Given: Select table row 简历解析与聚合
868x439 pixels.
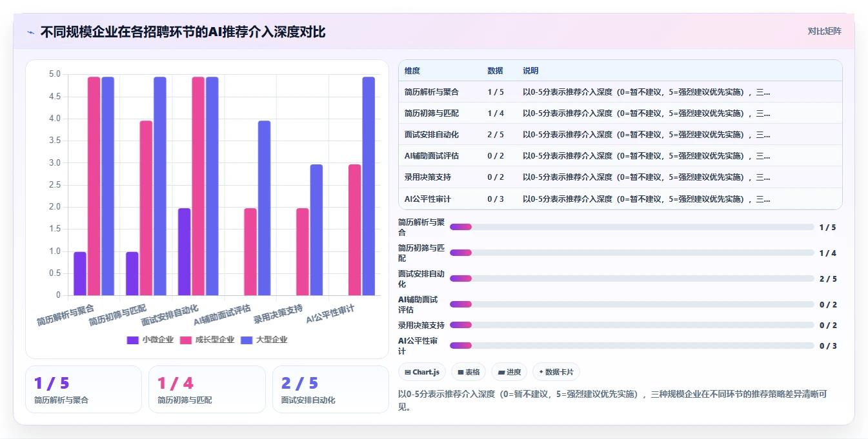Looking at the screenshot, I should 620,92.
